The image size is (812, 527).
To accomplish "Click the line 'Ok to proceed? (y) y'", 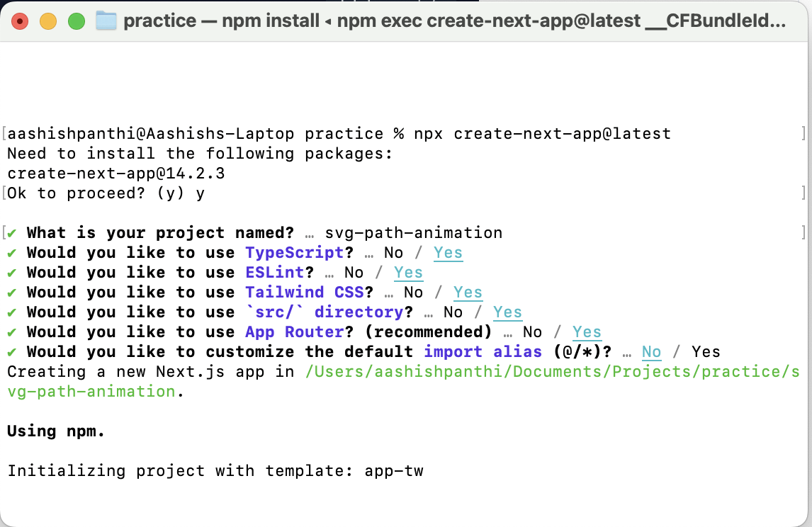I will point(106,193).
